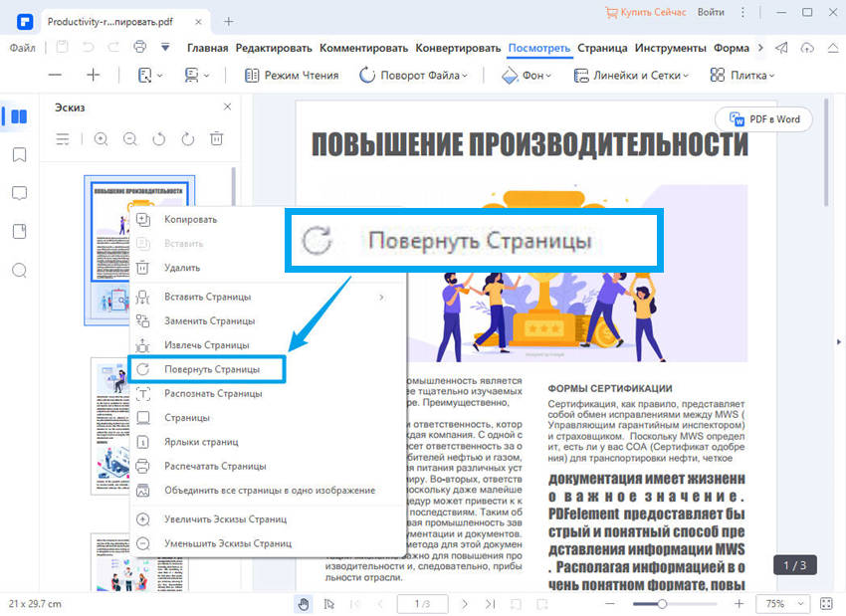
Task: Switch to the Форма tab
Action: [x=732, y=48]
